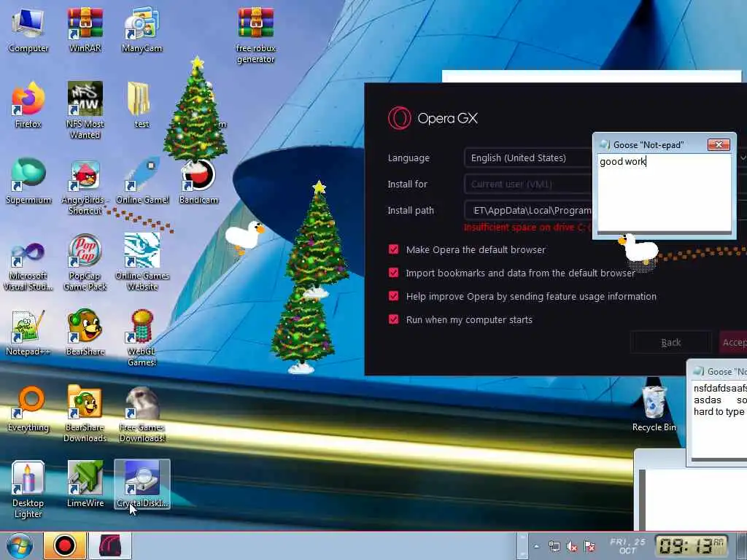This screenshot has width=747, height=560.
Task: Click the text area with good work
Action: (664, 192)
